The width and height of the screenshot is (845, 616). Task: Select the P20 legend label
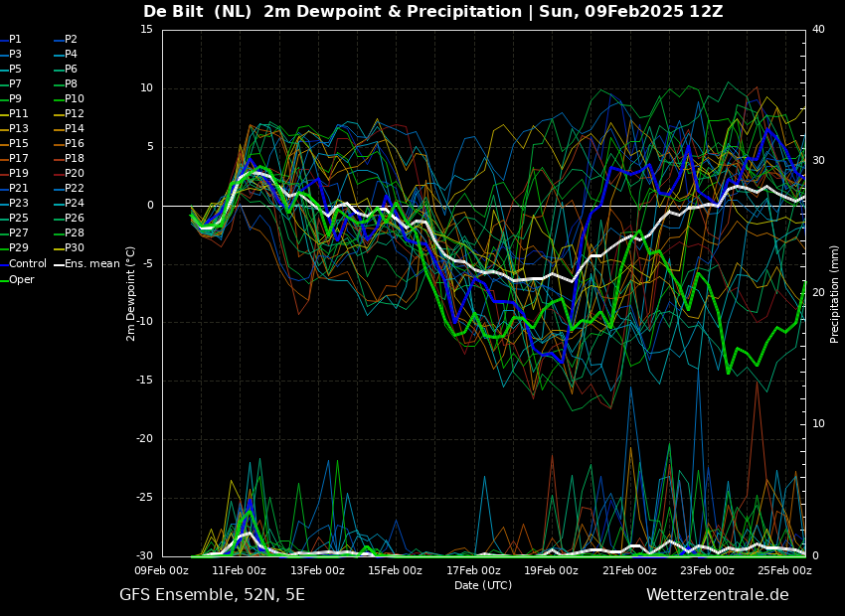(70, 174)
